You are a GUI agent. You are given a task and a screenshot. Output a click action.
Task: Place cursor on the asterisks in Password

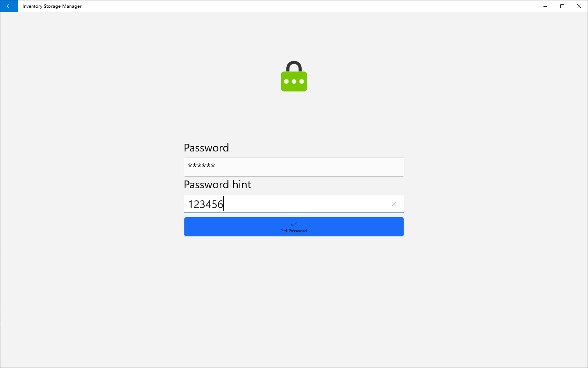coord(202,166)
